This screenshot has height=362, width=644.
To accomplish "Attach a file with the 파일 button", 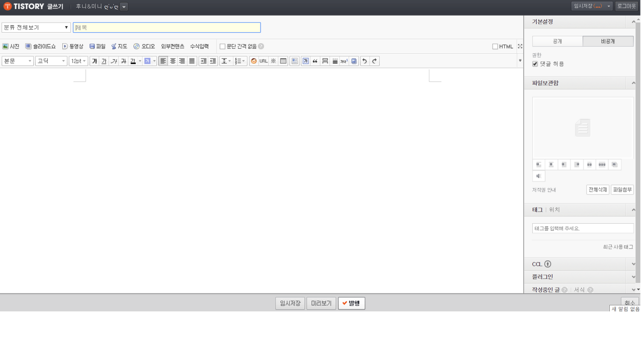I will pyautogui.click(x=98, y=46).
